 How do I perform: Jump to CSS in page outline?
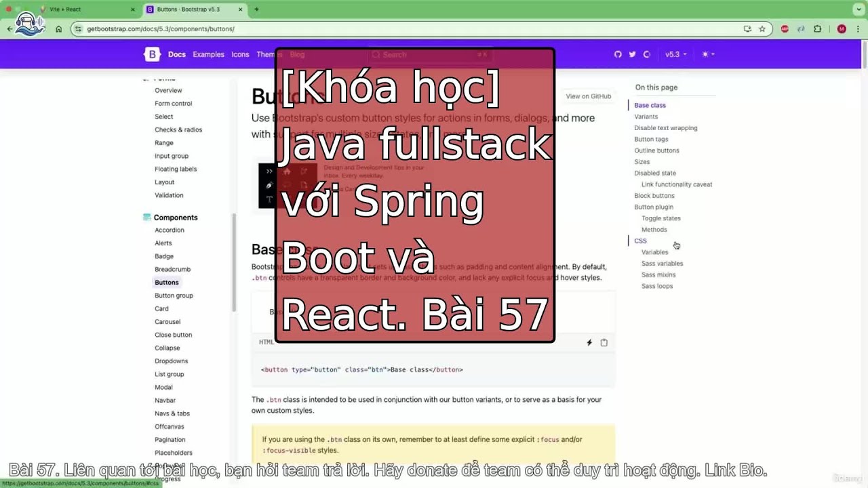640,241
